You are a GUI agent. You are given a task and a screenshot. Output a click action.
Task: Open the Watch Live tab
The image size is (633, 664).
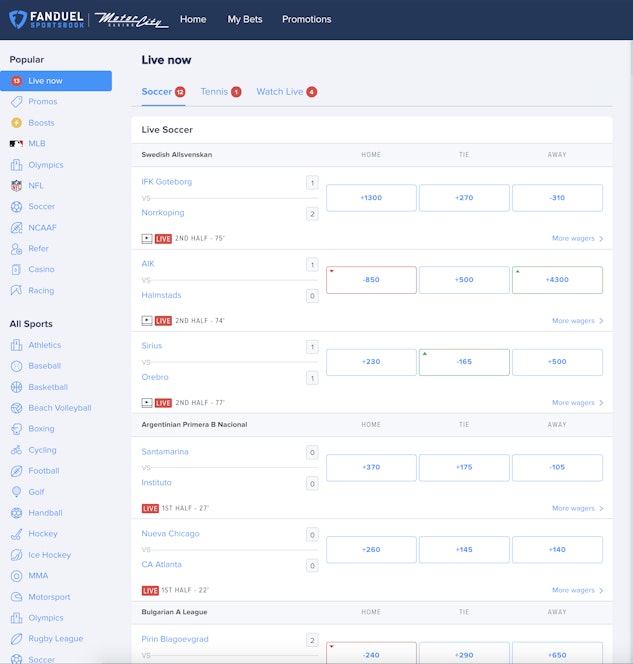coord(285,92)
